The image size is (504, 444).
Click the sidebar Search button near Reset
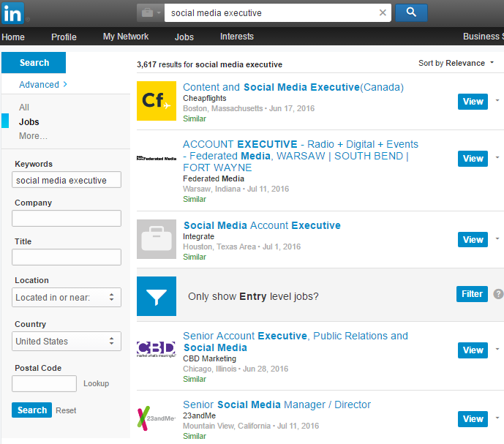point(32,410)
